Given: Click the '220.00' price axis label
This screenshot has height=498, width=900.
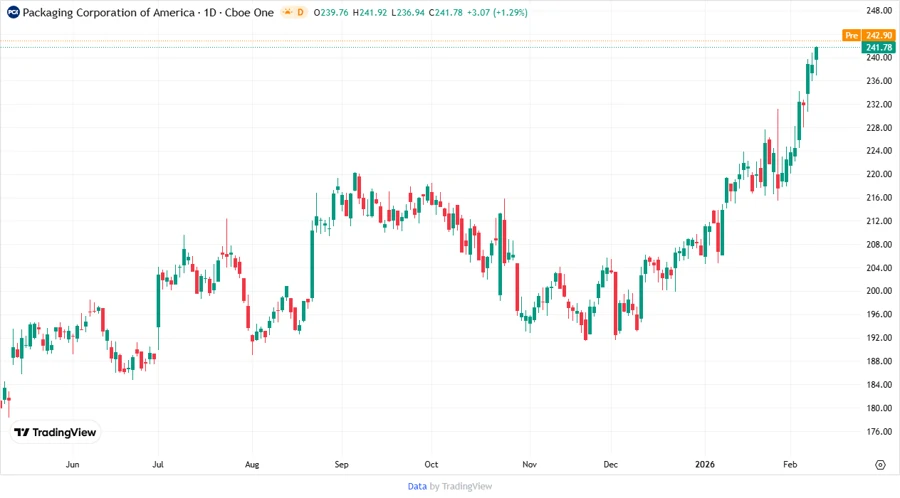Looking at the screenshot, I should click(879, 174).
